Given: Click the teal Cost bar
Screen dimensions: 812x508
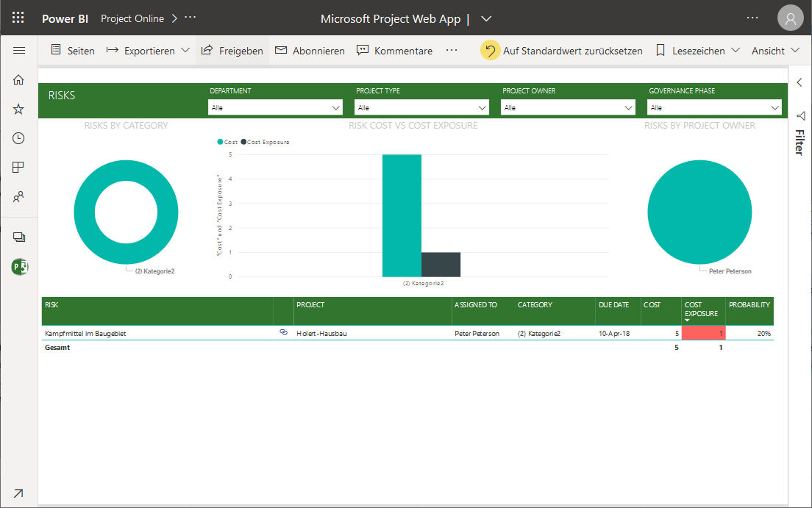Looking at the screenshot, I should 402,215.
